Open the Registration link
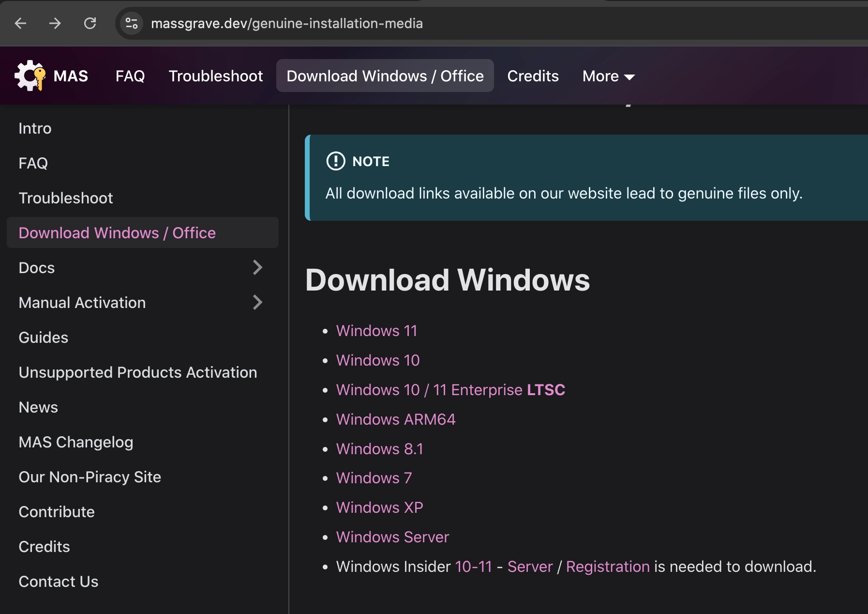Screen dimensions: 868x614 point(608,567)
